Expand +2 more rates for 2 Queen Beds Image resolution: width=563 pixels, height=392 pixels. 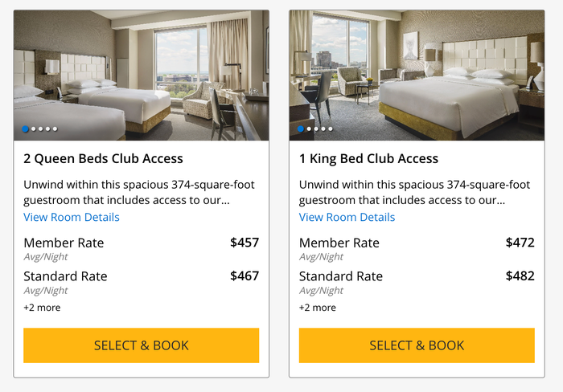click(42, 308)
